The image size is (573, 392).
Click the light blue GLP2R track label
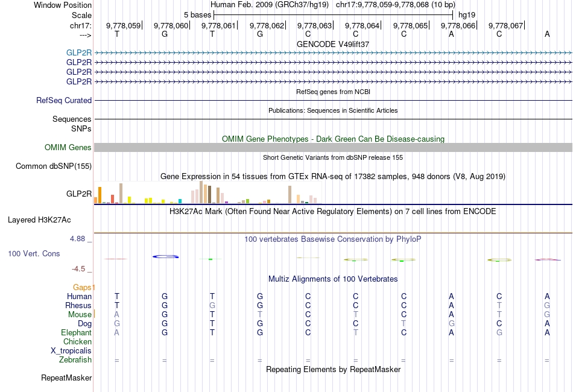pyautogui.click(x=79, y=52)
